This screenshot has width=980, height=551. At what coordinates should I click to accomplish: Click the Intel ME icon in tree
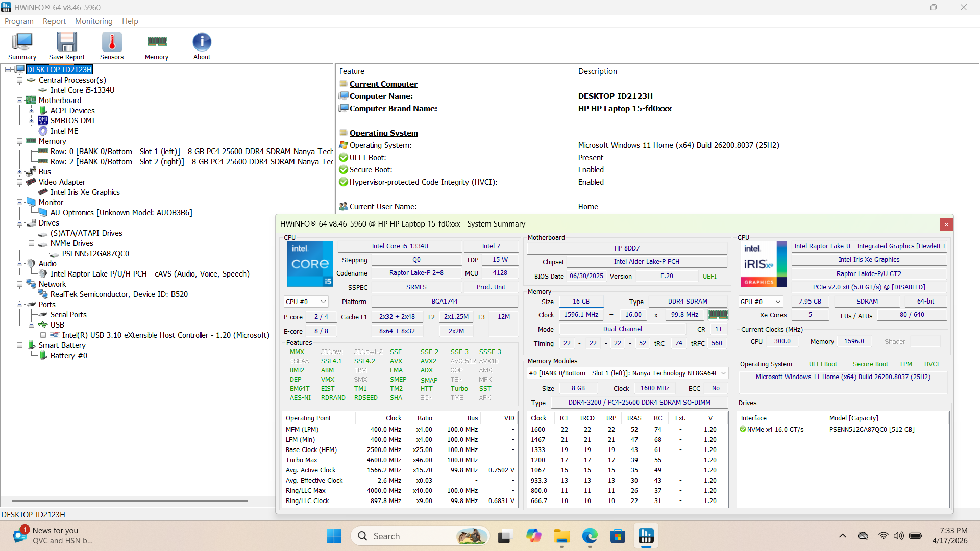click(x=43, y=131)
